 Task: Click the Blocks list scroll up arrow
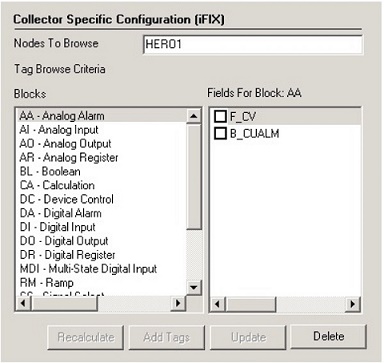[194, 116]
